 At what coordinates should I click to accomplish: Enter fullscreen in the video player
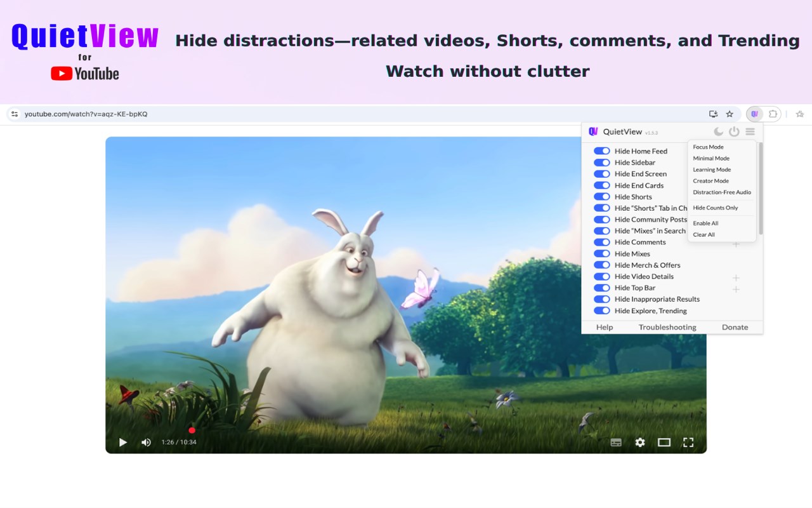click(688, 443)
